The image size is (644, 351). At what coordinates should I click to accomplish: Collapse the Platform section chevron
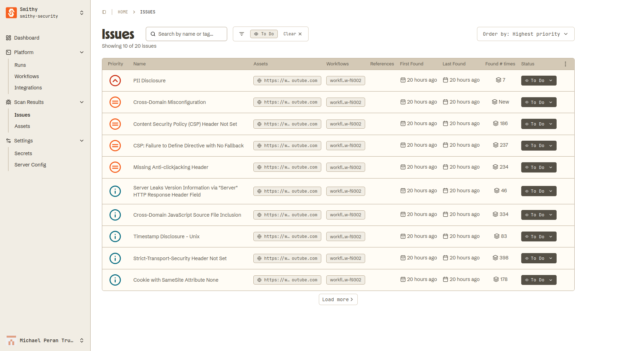pos(82,52)
